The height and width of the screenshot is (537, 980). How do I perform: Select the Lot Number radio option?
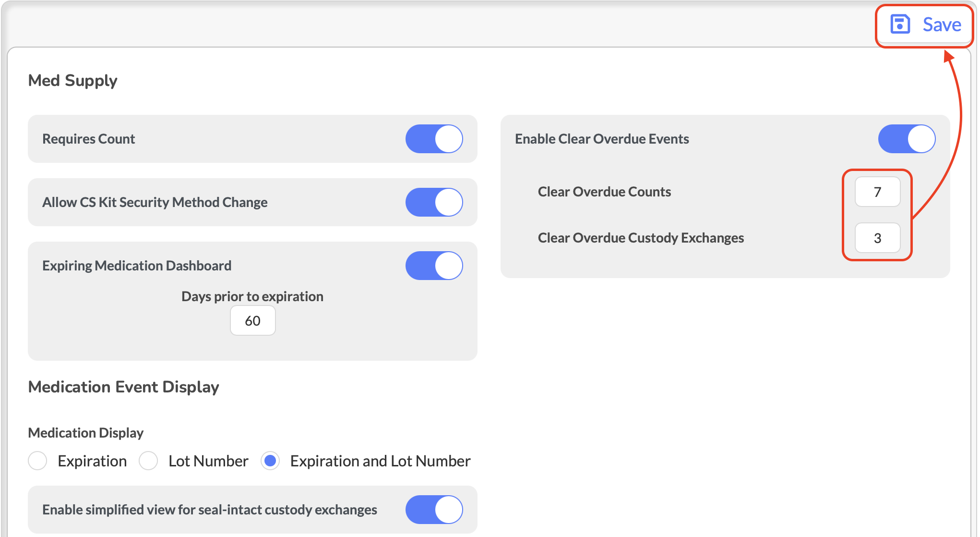(x=148, y=461)
